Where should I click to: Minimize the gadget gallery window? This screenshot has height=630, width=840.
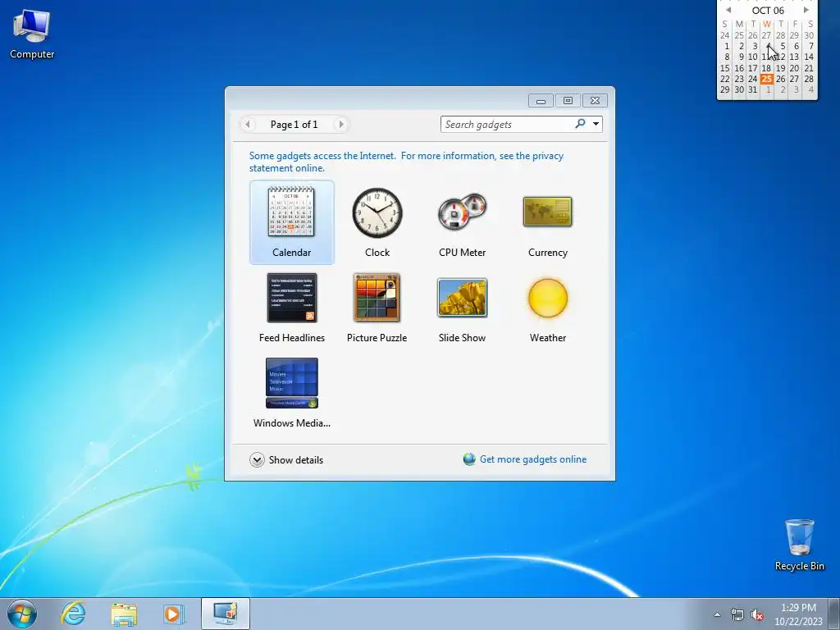[x=541, y=101]
